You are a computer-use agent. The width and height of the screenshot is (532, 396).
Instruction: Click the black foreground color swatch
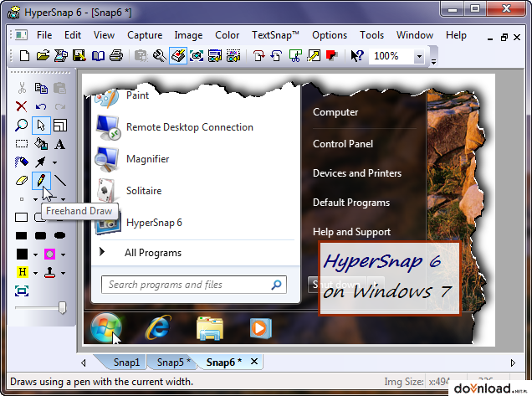pyautogui.click(x=22, y=254)
